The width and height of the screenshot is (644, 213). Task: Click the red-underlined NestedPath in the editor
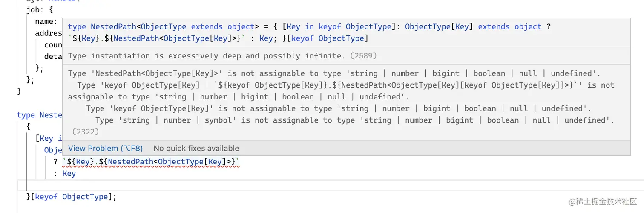click(x=130, y=162)
